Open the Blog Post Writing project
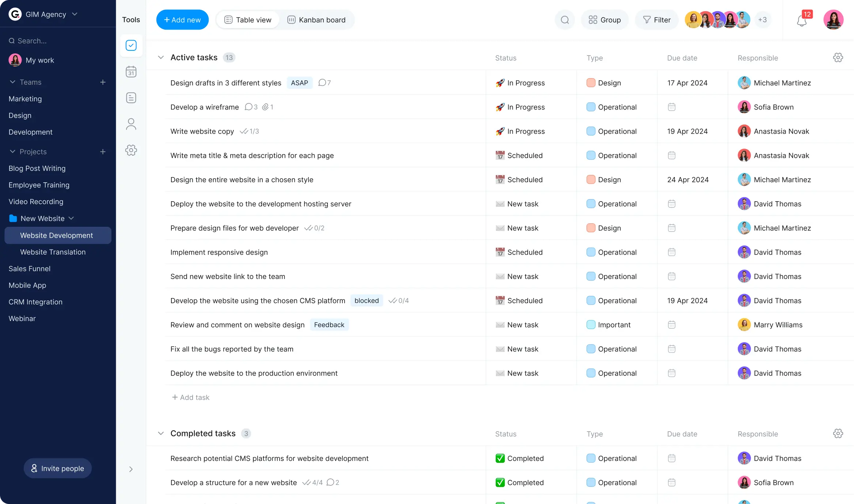 point(37,168)
